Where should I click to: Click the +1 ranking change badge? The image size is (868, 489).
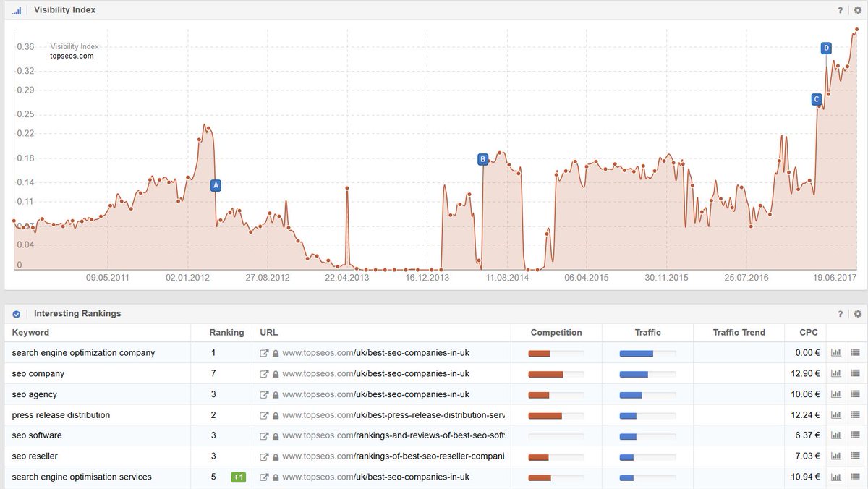[x=238, y=477]
